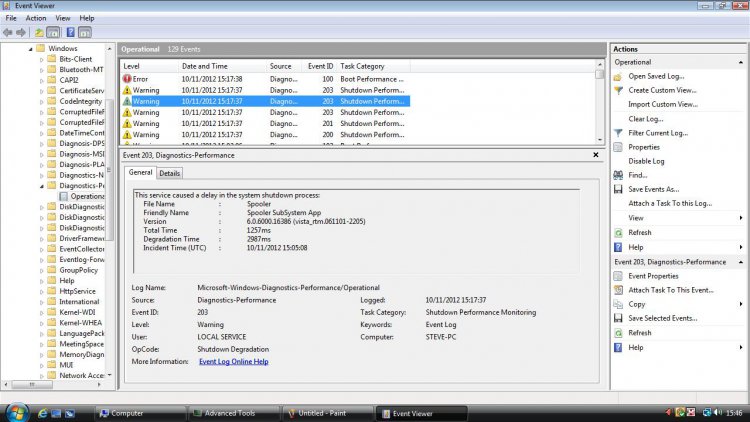The width and height of the screenshot is (750, 422).
Task: Expand the CAPI2 tree node
Action: [x=42, y=81]
